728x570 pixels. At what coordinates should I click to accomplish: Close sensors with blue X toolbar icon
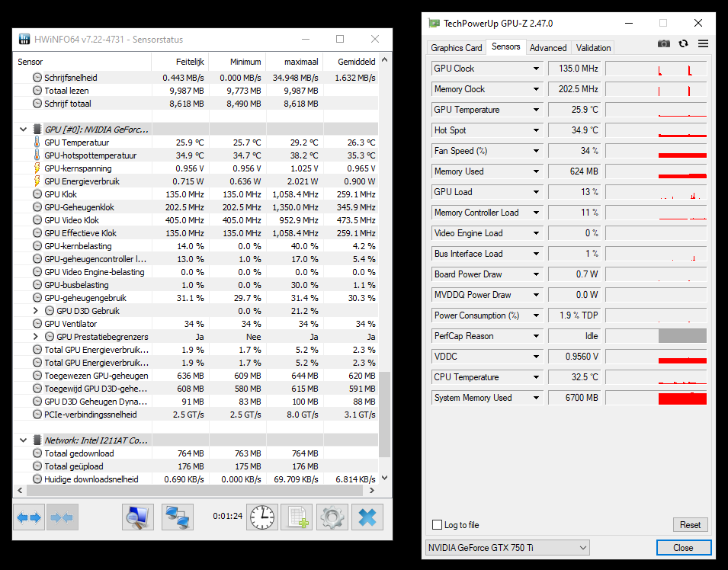[x=367, y=517]
